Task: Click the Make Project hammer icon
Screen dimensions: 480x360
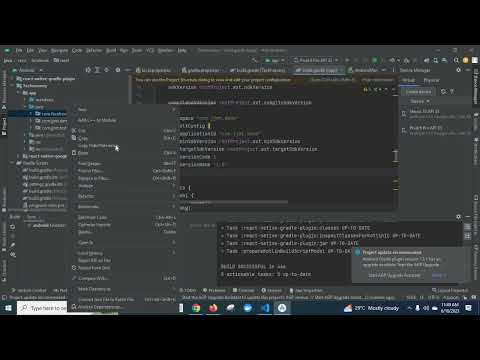Action: (255, 60)
